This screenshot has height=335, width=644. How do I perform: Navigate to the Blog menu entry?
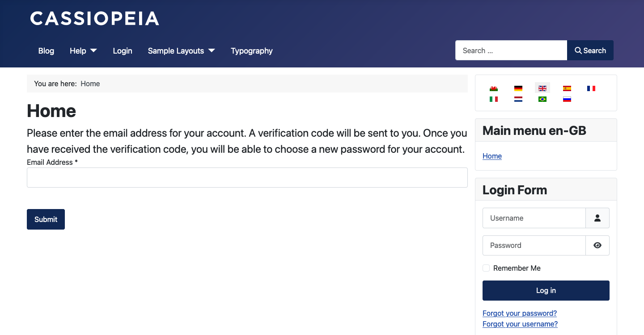click(46, 50)
